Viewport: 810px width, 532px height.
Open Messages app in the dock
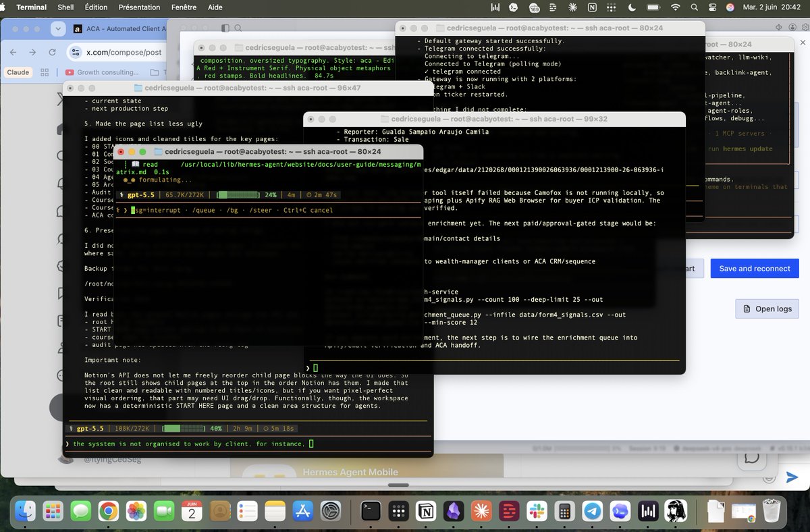(x=82, y=512)
